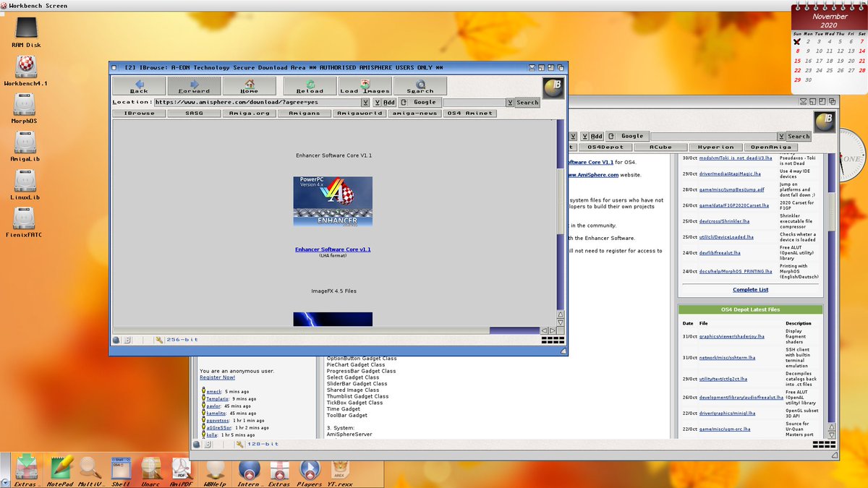Click the search text field in front window

[473, 103]
